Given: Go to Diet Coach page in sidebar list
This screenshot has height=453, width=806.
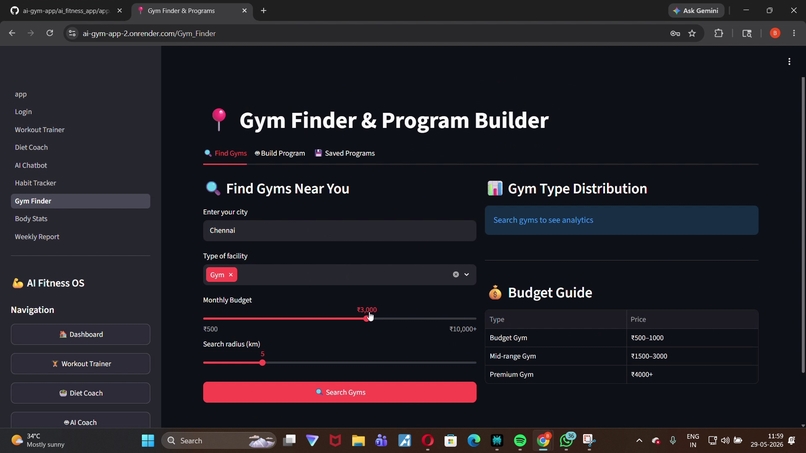Looking at the screenshot, I should point(31,147).
